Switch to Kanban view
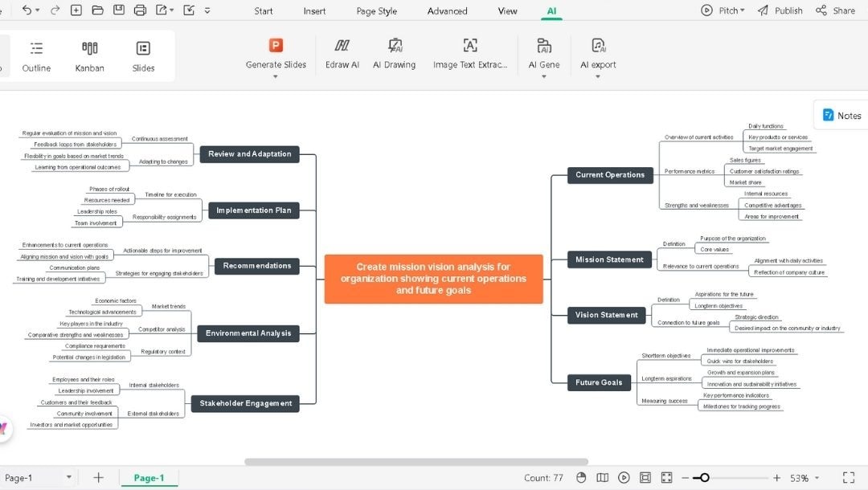Screen dimensions: 868x490 pyautogui.click(x=89, y=55)
